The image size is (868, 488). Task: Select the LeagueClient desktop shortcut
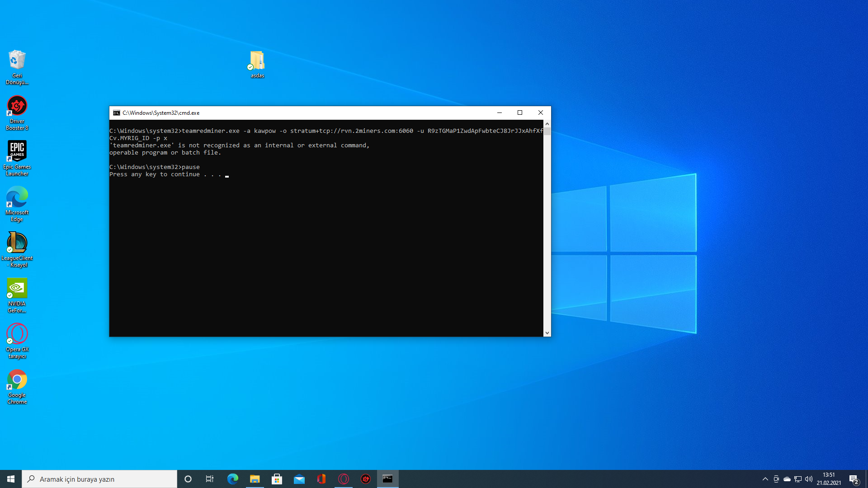point(17,250)
